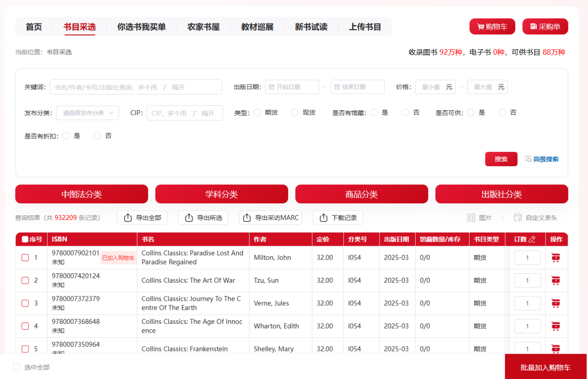The width and height of the screenshot is (588, 379).
Task: Open the 开始日期 date picker
Action: (292, 87)
